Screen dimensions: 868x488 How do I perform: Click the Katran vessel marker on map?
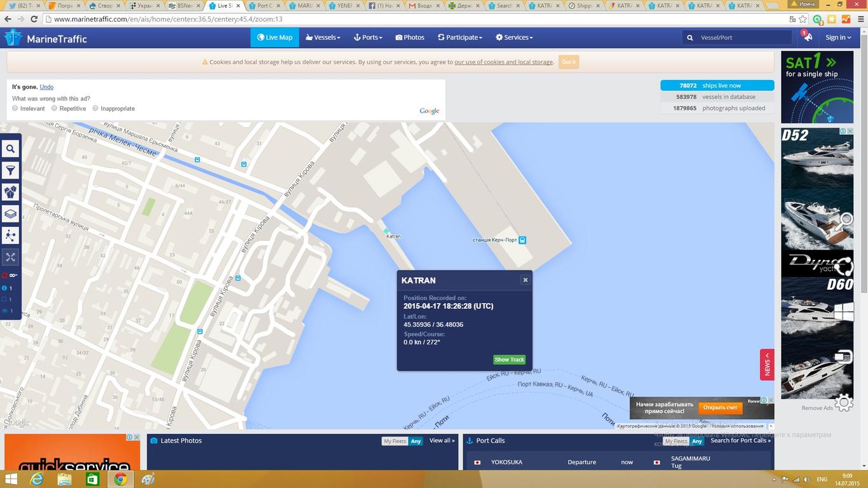(x=386, y=231)
